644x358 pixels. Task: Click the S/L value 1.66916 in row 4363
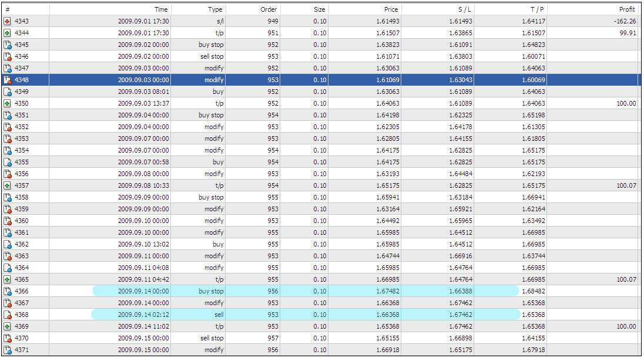tap(461, 256)
